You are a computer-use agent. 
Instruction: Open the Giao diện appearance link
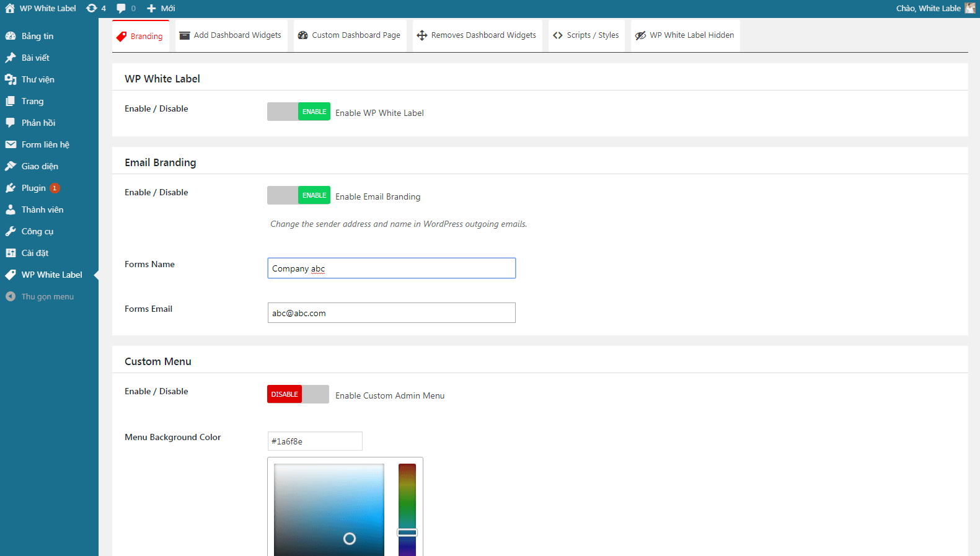coord(49,166)
